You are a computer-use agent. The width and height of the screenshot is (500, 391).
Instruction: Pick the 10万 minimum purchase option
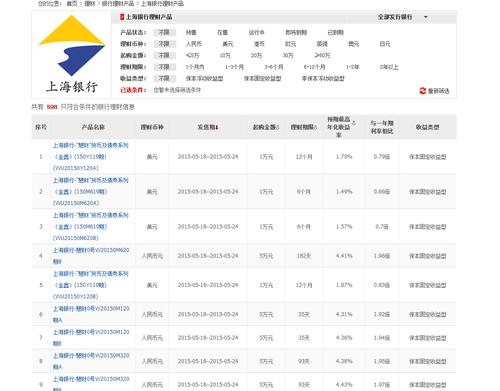click(225, 55)
